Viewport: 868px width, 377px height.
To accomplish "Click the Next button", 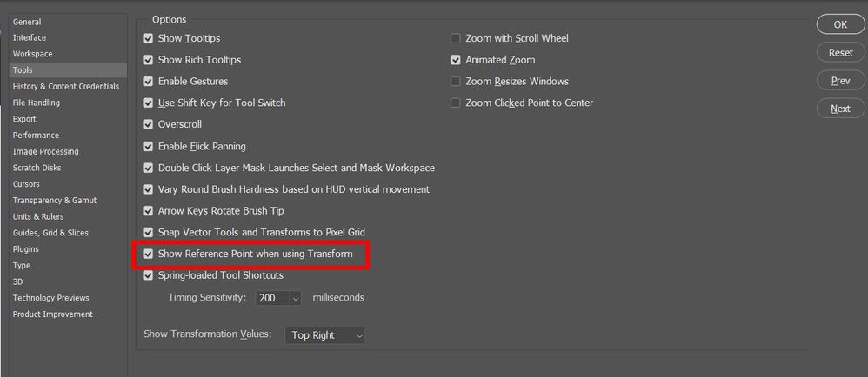I will point(840,109).
